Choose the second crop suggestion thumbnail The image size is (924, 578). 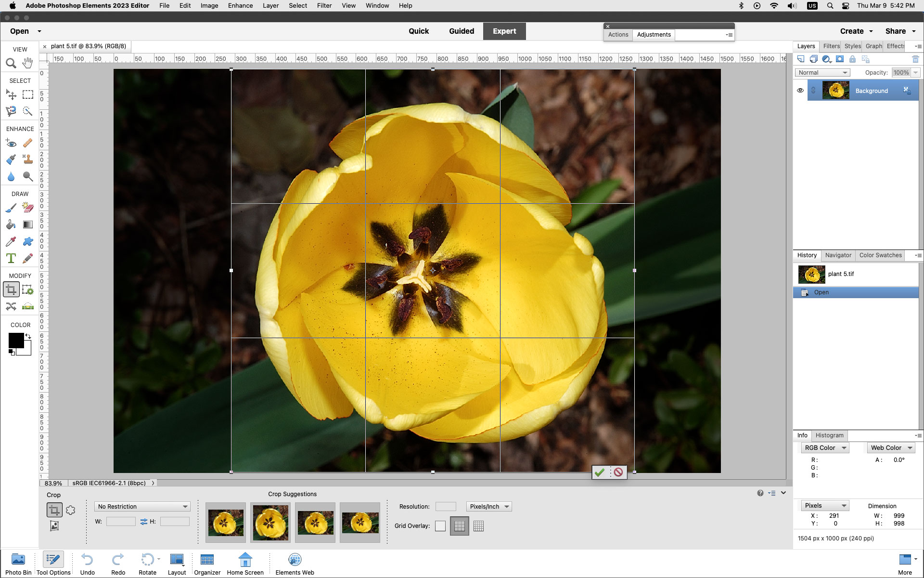pos(270,523)
